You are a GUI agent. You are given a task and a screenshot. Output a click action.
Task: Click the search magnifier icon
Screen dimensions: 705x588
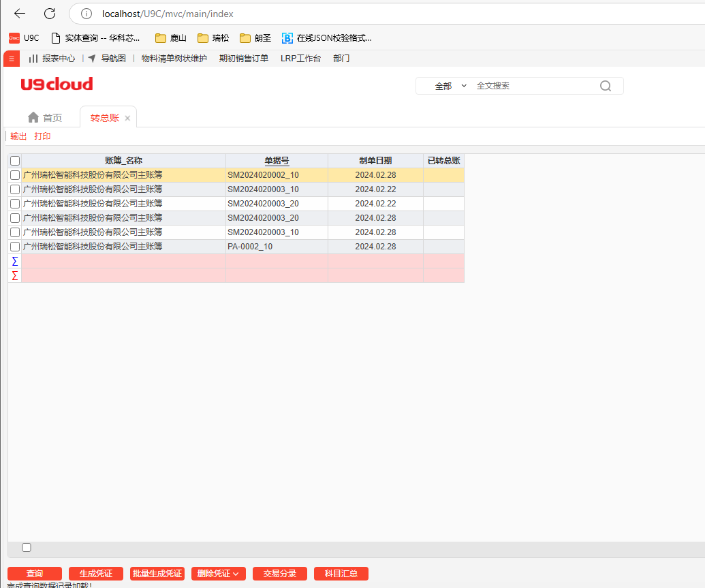point(605,86)
